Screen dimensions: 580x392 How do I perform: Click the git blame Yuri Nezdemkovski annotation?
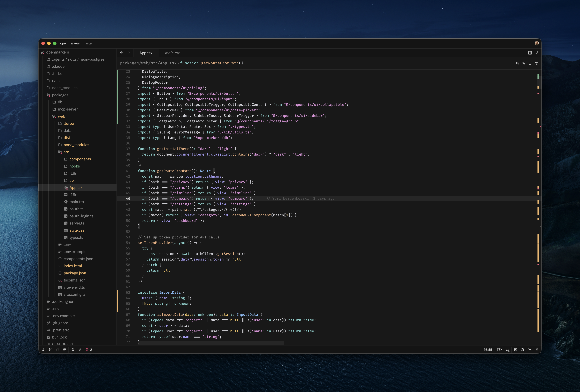tap(301, 199)
